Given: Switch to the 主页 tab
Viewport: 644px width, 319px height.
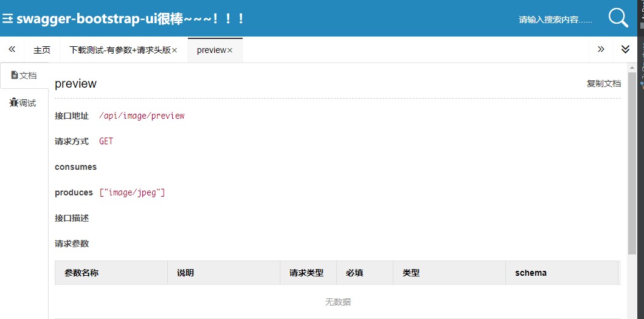Looking at the screenshot, I should pos(42,50).
